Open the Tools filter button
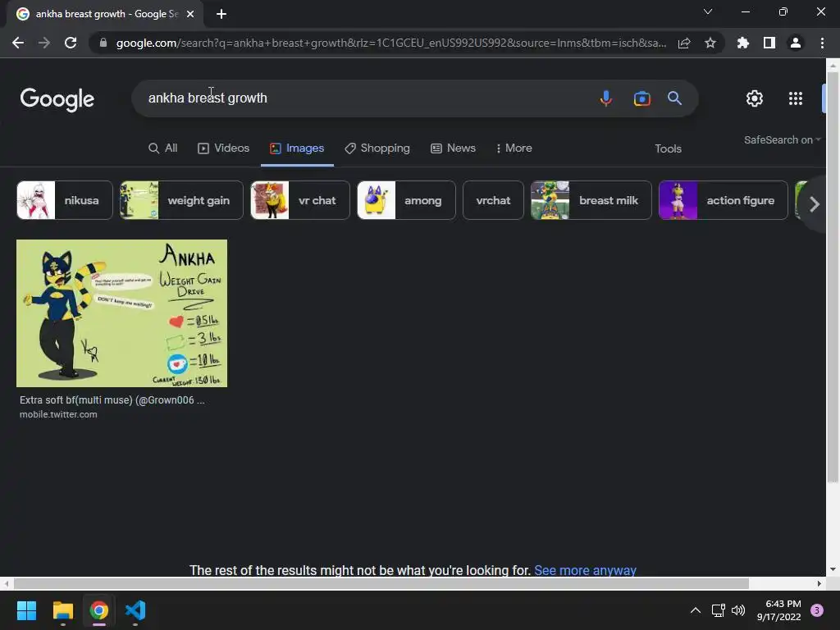The image size is (840, 630). [668, 148]
